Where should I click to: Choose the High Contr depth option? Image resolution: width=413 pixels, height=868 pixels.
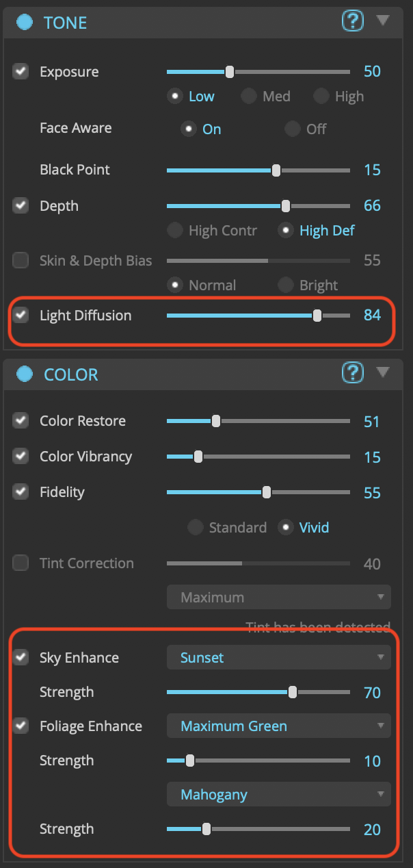point(175,231)
